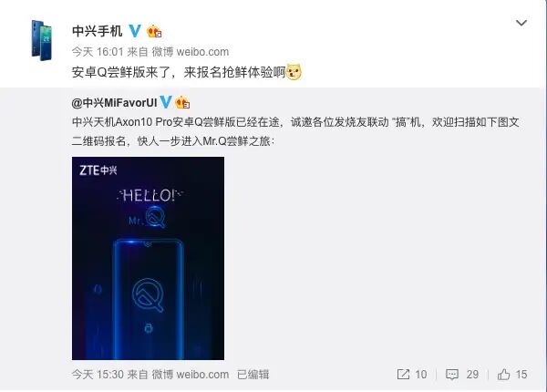547x392 pixels.
Task: Click the doge emoji in the post text
Action: pos(294,72)
